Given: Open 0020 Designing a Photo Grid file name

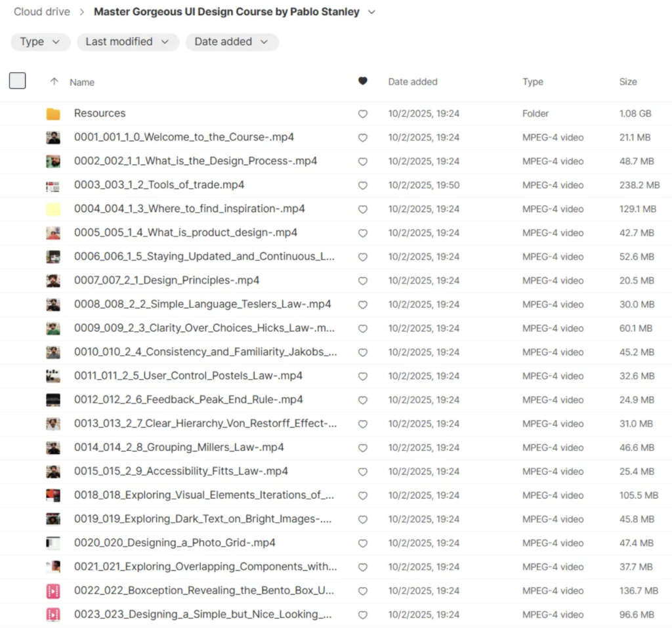Looking at the screenshot, I should (x=175, y=543).
